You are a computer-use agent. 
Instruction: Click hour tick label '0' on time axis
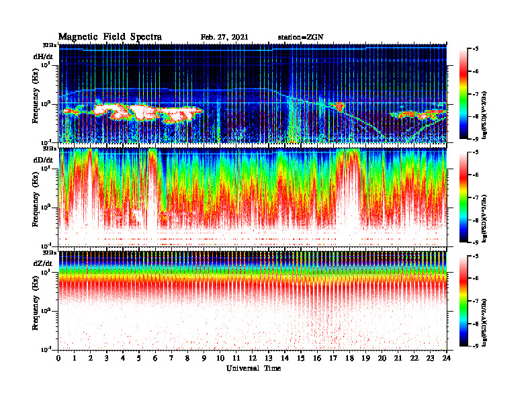tap(58, 358)
